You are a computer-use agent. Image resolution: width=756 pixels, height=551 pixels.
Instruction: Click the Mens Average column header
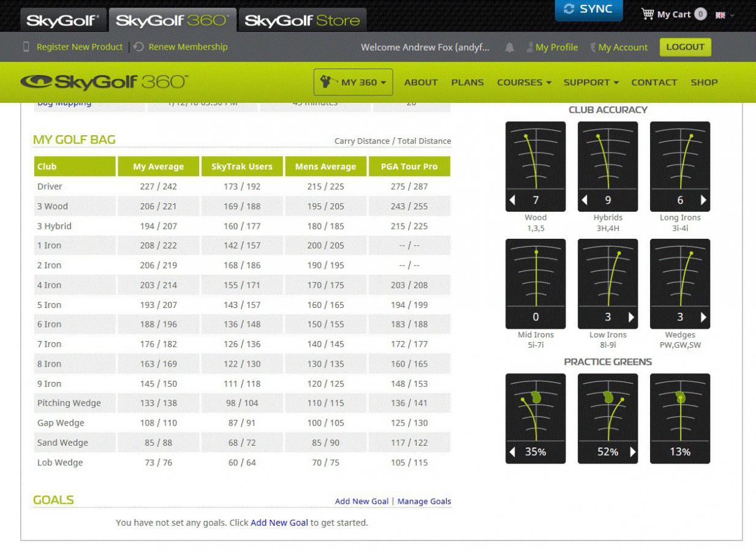click(x=325, y=167)
